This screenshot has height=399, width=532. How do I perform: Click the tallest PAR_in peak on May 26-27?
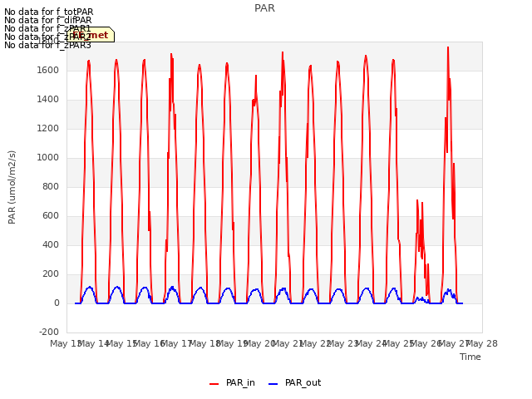click(448, 47)
